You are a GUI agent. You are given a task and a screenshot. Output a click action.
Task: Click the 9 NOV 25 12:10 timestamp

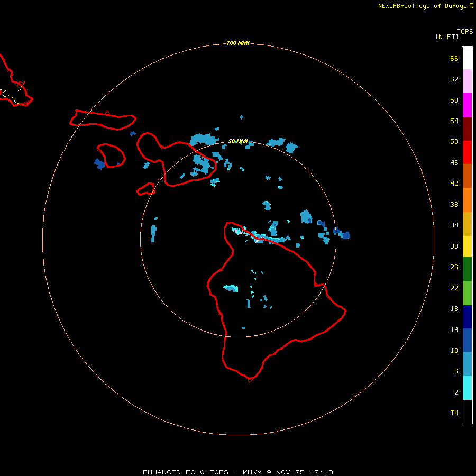pos(300,472)
